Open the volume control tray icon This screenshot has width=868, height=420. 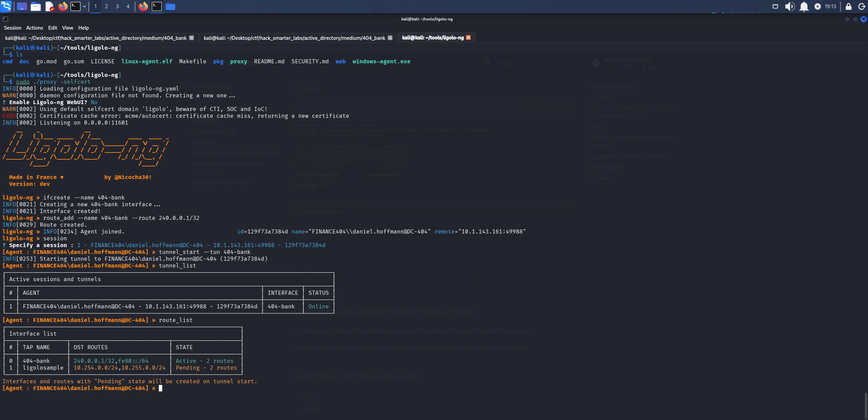pyautogui.click(x=790, y=6)
